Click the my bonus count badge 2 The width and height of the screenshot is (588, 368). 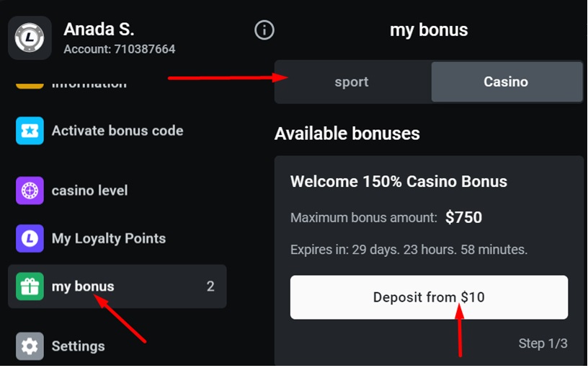(210, 286)
